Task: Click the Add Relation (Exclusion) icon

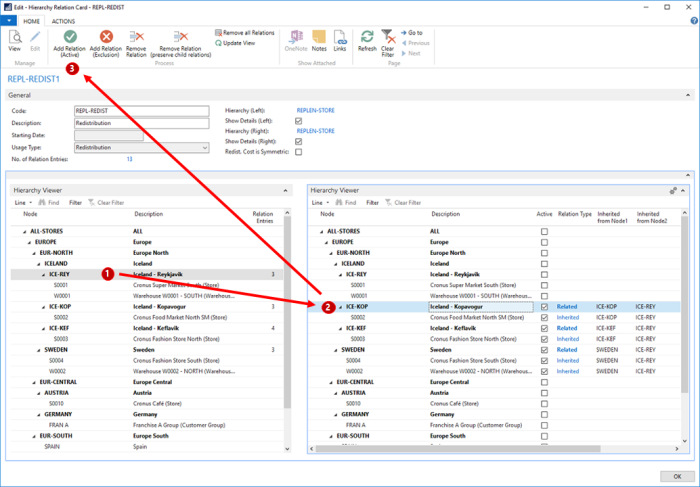Action: [x=107, y=37]
